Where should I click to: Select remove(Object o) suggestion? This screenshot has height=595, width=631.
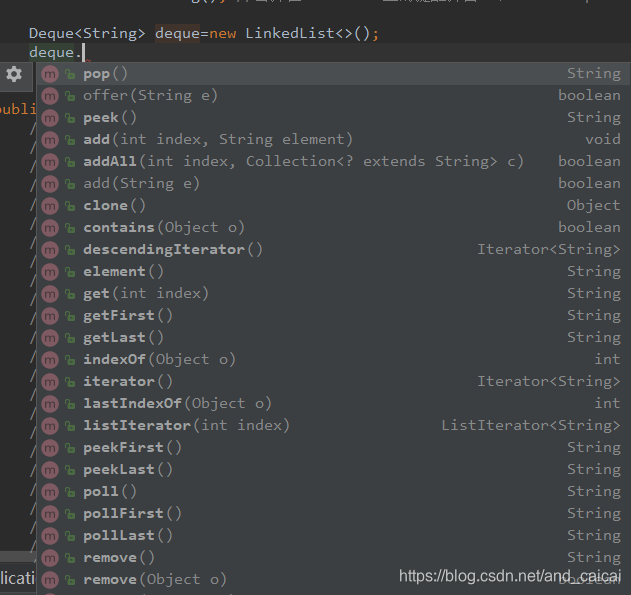333,580
